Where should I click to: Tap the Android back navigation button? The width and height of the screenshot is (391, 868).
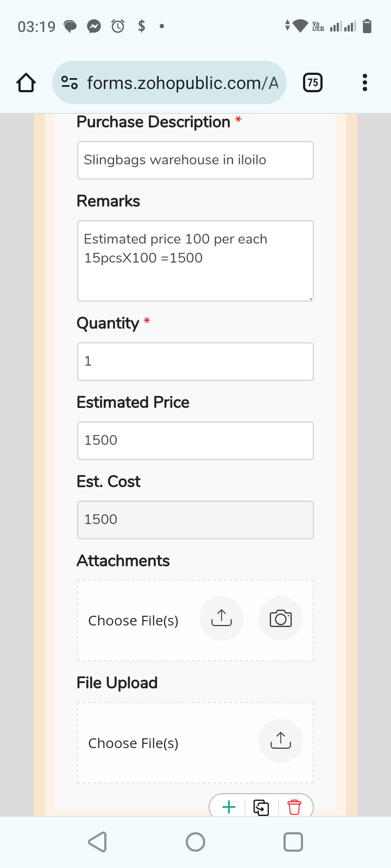98,842
